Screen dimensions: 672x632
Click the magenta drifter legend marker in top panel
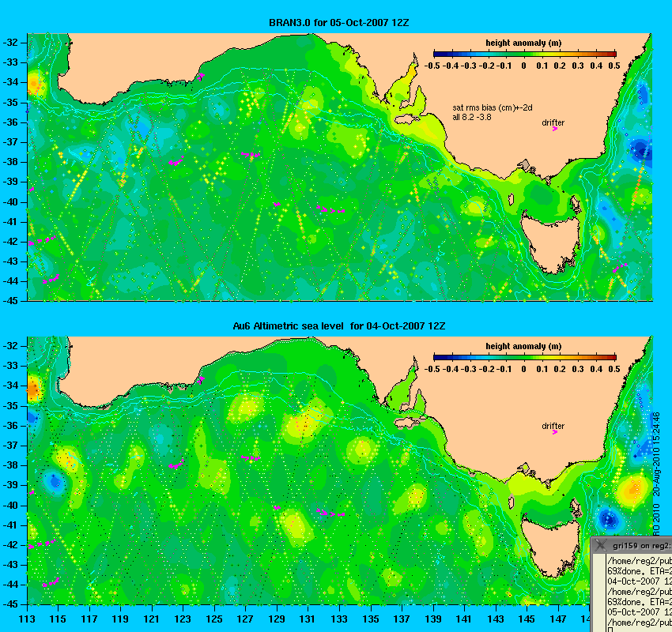pos(554,129)
